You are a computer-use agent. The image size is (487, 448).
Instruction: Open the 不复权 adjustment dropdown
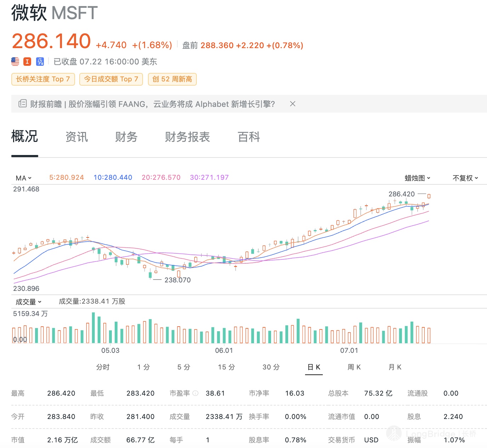pos(465,178)
